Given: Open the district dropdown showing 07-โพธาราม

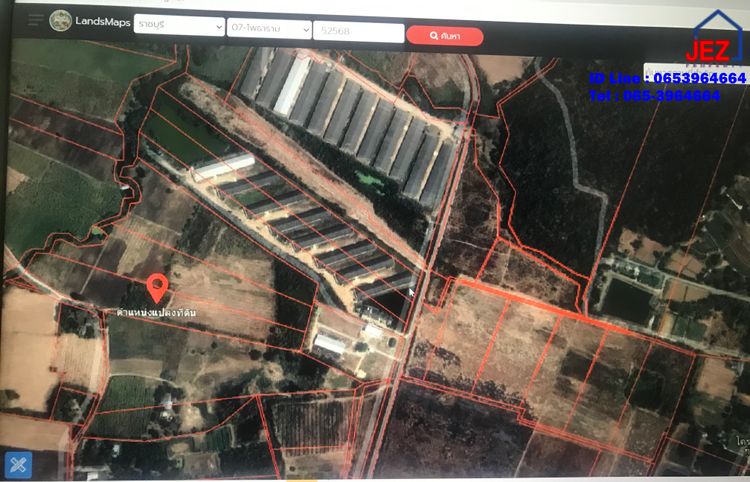Looking at the screenshot, I should click(269, 28).
